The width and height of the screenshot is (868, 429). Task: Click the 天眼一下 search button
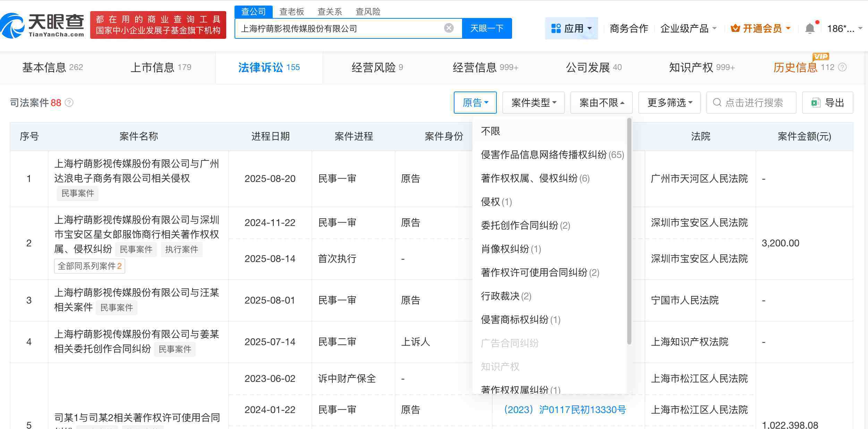(486, 28)
